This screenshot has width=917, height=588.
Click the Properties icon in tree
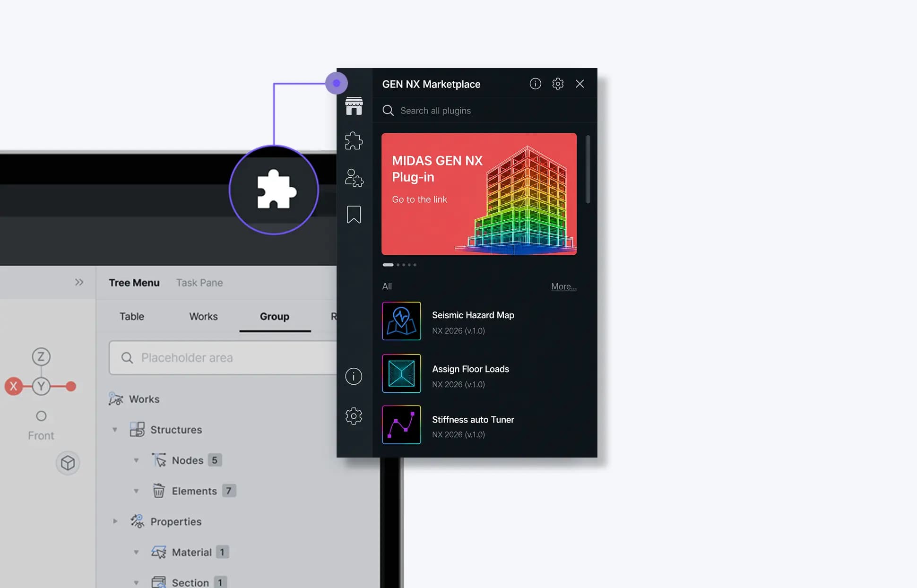[x=137, y=521]
